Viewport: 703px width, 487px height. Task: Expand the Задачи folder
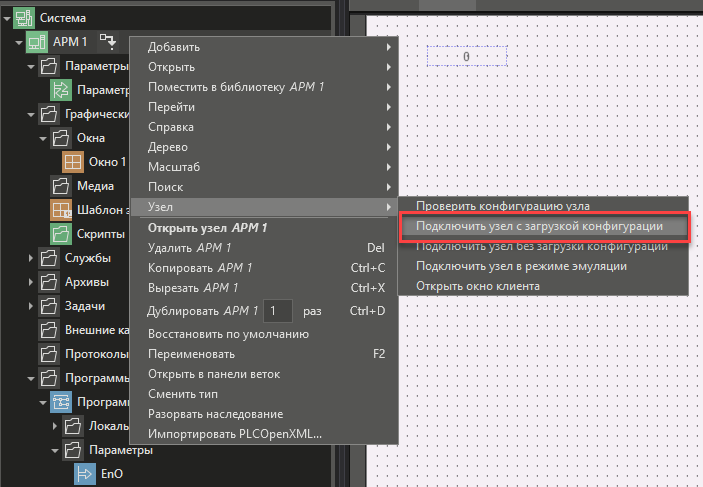tap(30, 306)
